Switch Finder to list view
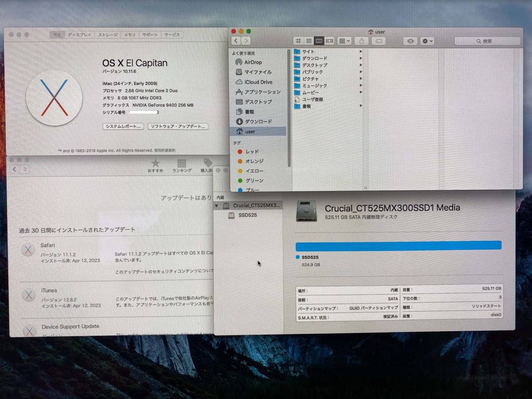The width and height of the screenshot is (532, 399). (309, 41)
